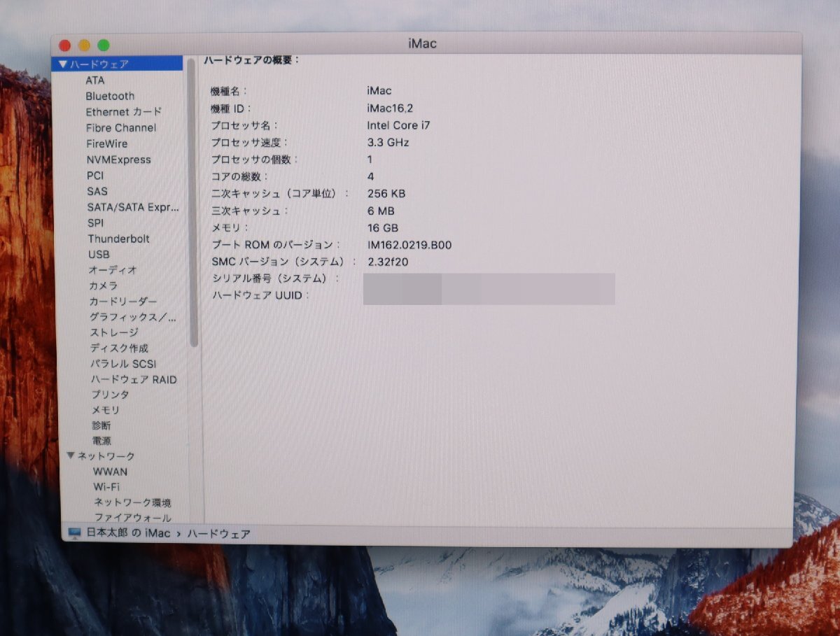Screen dimensions: 840x636
Task: Select パラレル SCSI in the sidebar
Action: coord(123,364)
